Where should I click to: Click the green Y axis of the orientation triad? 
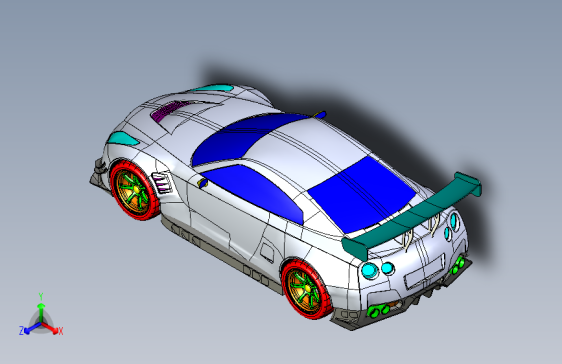click(41, 312)
